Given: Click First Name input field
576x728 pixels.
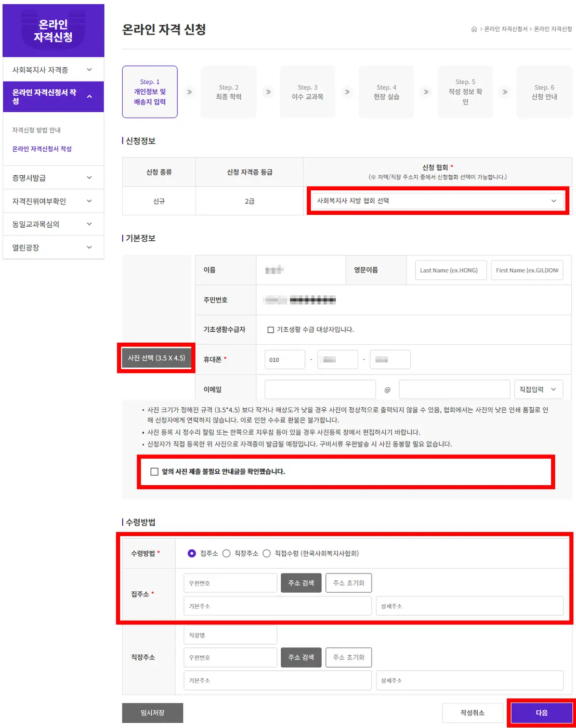Looking at the screenshot, I should click(x=527, y=270).
